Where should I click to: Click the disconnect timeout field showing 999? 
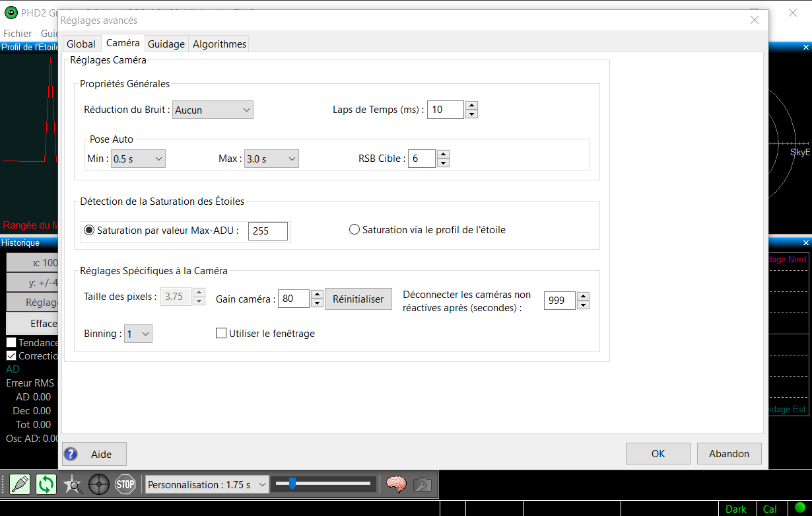(560, 301)
